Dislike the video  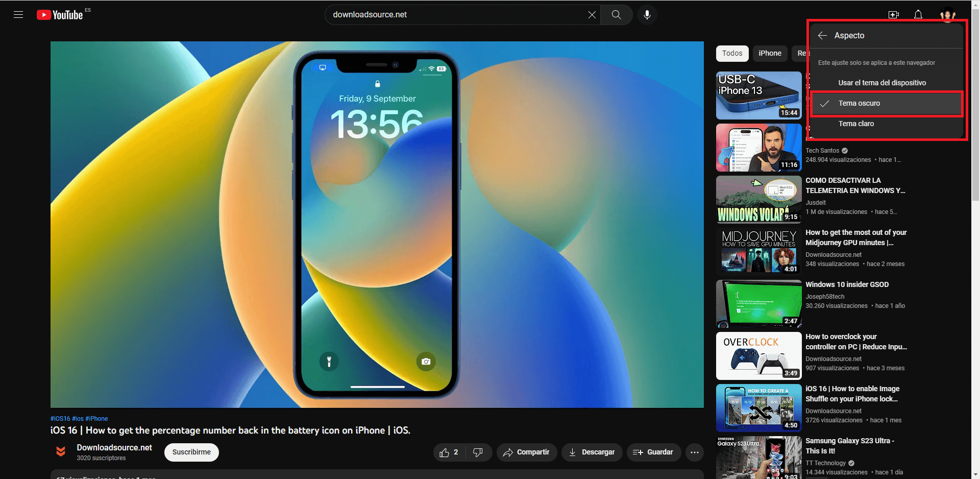[x=478, y=452]
